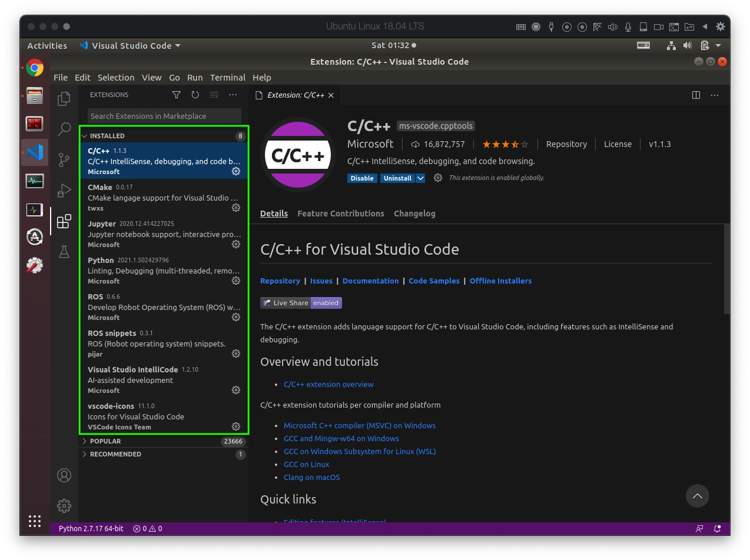
Task: Close the Extension: C/C++ editor tab
Action: [331, 95]
